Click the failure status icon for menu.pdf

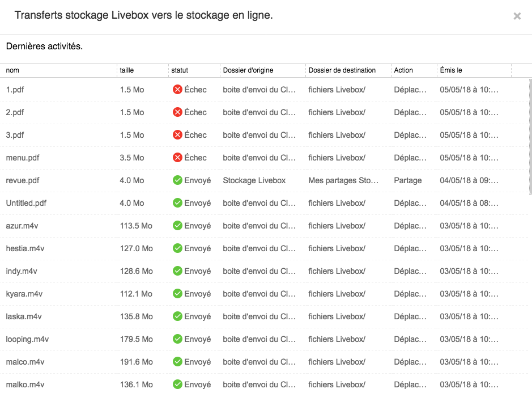177,158
